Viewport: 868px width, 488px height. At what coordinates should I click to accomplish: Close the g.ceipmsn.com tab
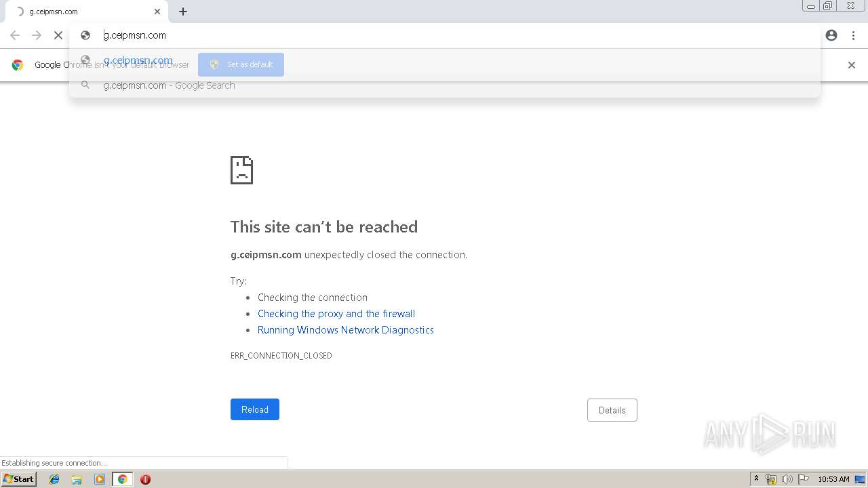157,12
